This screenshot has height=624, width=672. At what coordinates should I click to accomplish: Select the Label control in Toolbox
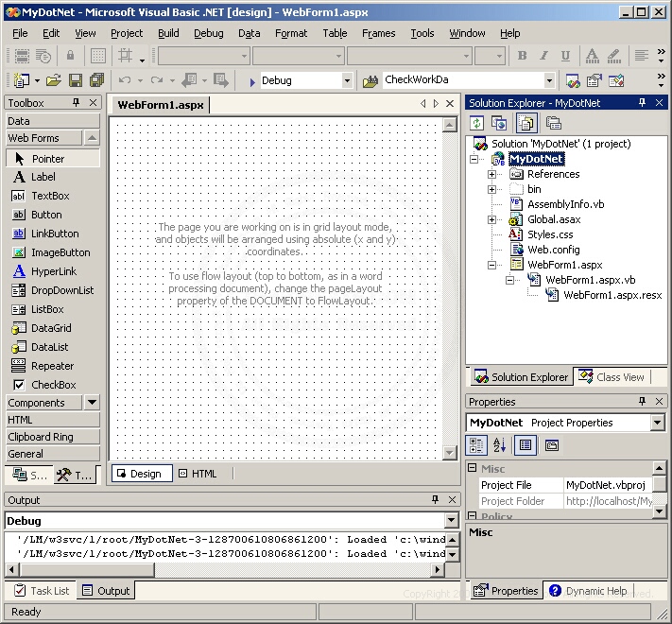[53, 177]
